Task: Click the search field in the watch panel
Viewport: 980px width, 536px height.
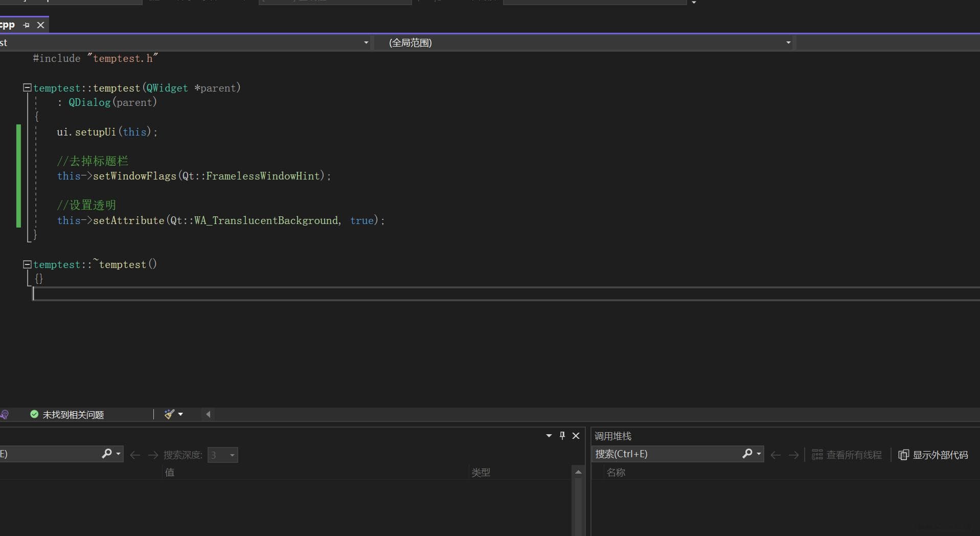Action: click(50, 454)
